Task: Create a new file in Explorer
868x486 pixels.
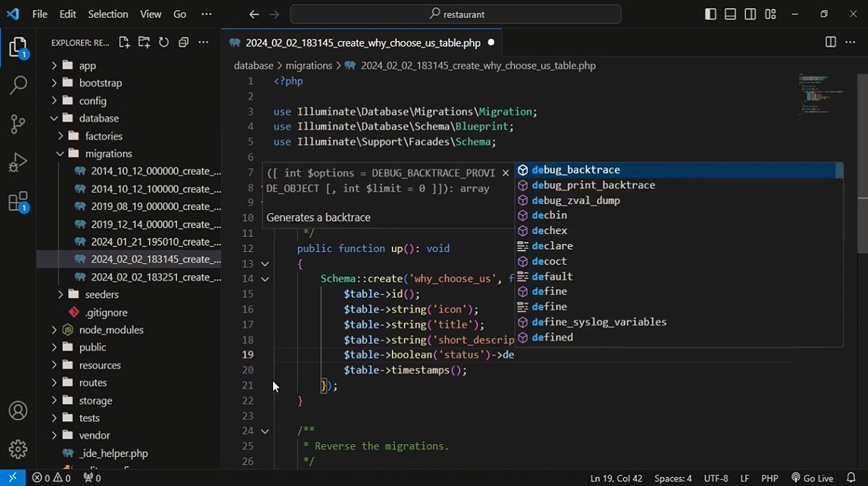Action: pos(124,43)
